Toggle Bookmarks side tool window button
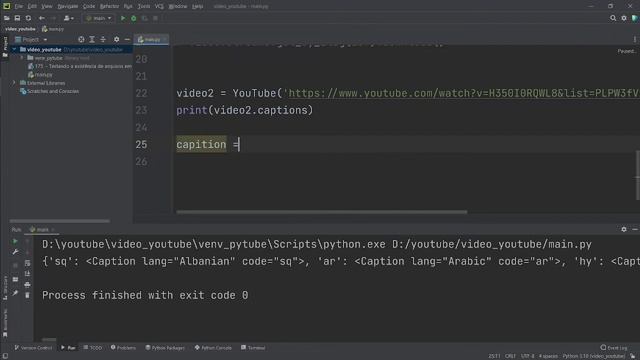Screen dimensions: 640x360 tap(5, 322)
